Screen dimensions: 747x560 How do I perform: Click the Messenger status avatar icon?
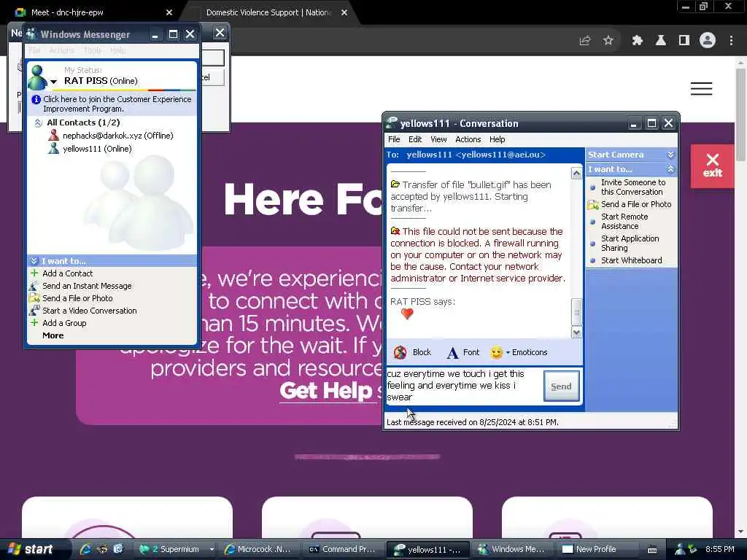click(38, 77)
